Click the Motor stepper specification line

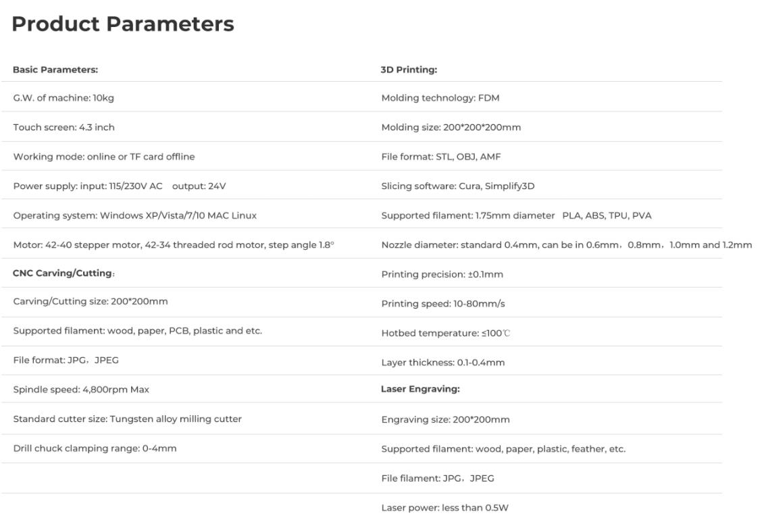(x=173, y=245)
